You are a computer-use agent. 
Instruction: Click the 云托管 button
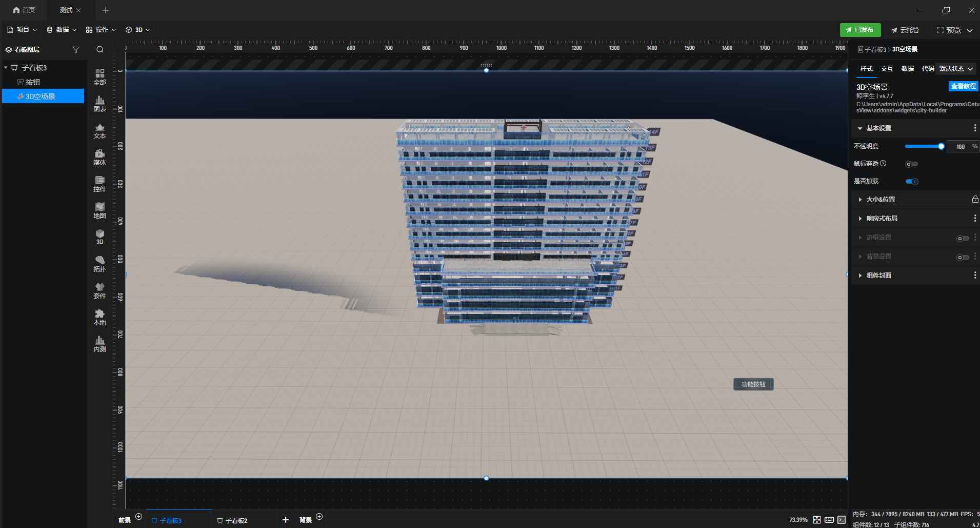pos(905,30)
